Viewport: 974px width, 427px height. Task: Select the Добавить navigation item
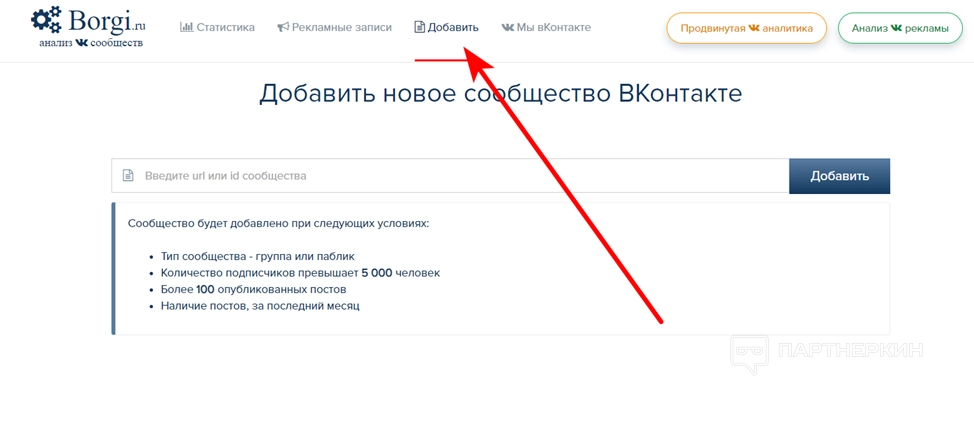(447, 27)
